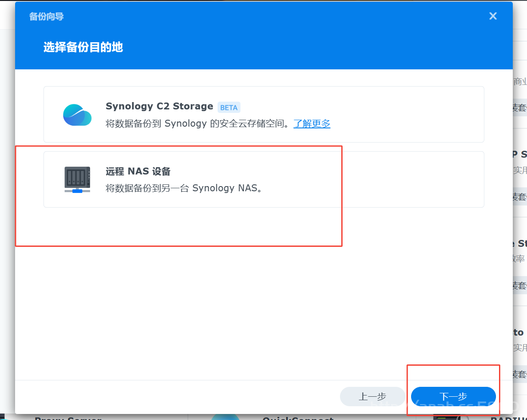527x420 pixels.
Task: Click the 将数据备份到另一台 Synology NAS description
Action: click(184, 188)
